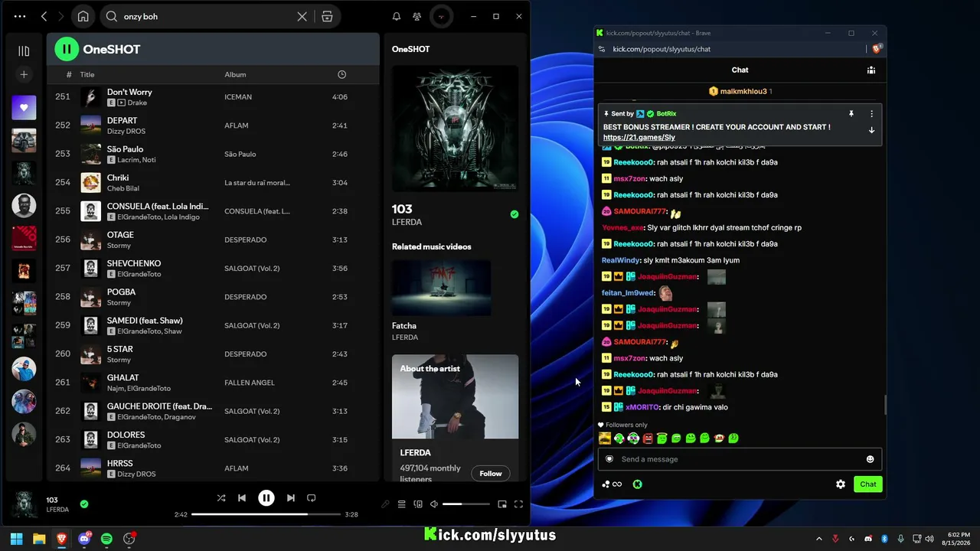This screenshot has width=980, height=551.
Task: Open pinned message options menu
Action: coord(871,114)
